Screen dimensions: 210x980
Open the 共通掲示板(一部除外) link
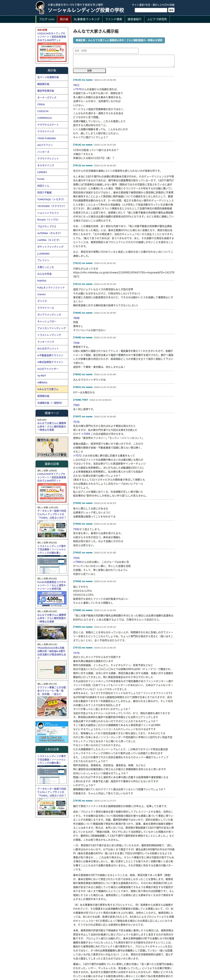click(52, 403)
